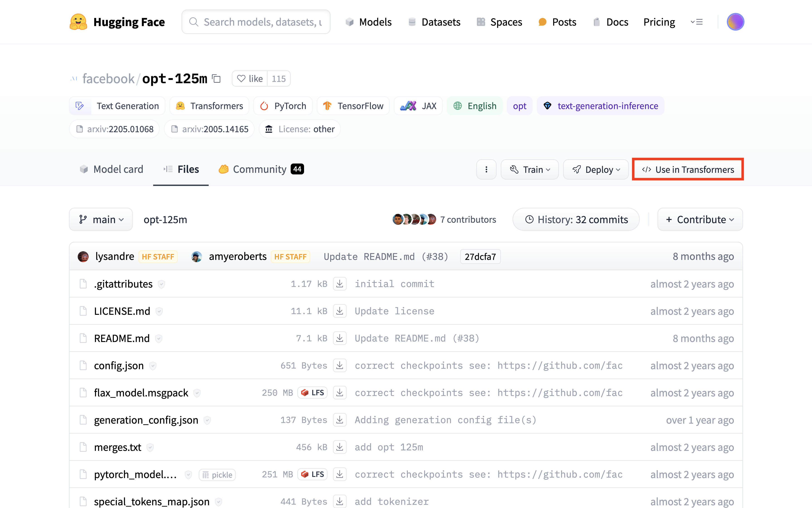Expand the Deploy dropdown
This screenshot has width=812, height=508.
[596, 169]
